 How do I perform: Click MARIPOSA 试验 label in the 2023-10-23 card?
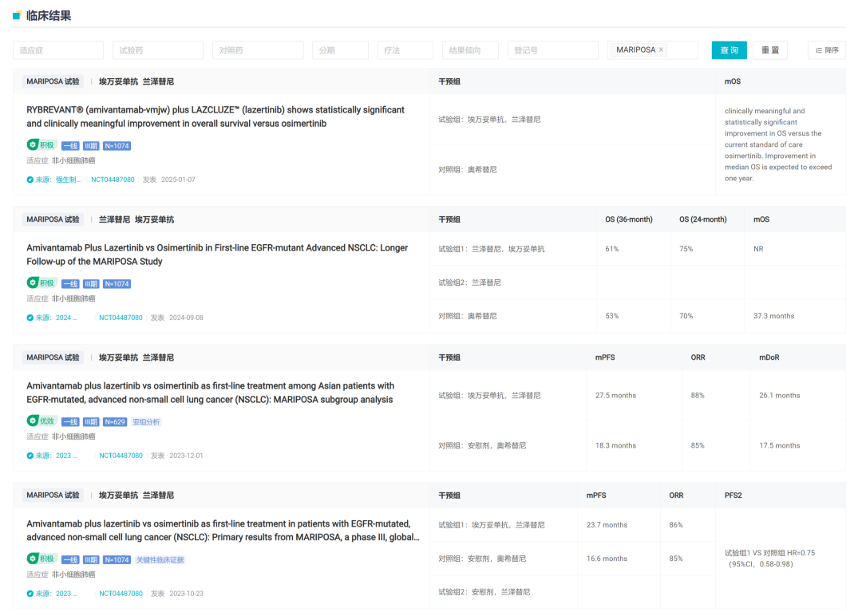[x=53, y=495]
